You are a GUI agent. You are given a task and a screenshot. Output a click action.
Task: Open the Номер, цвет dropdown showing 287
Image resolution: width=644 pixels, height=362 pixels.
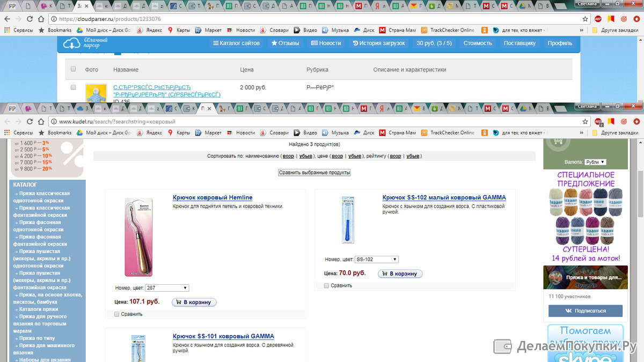[x=167, y=288]
